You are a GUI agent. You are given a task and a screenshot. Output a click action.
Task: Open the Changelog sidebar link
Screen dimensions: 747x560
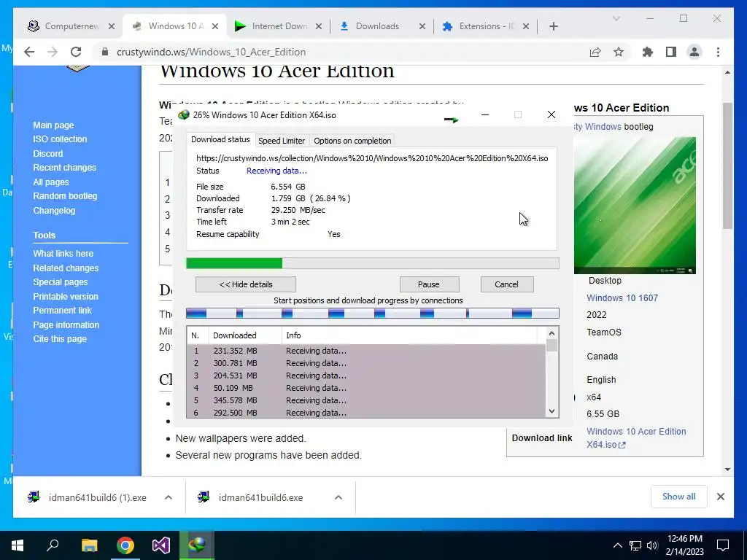[x=54, y=211]
